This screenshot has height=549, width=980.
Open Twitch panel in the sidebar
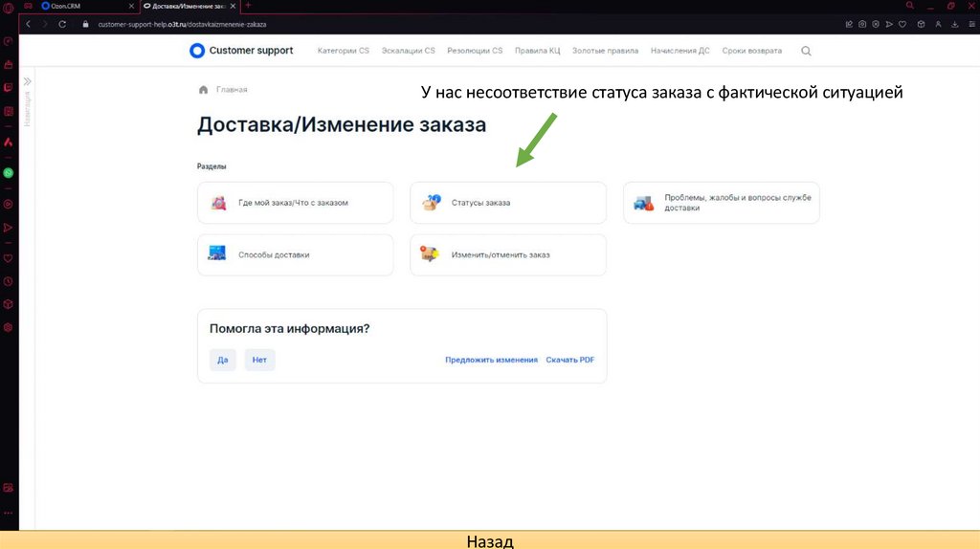[8, 87]
